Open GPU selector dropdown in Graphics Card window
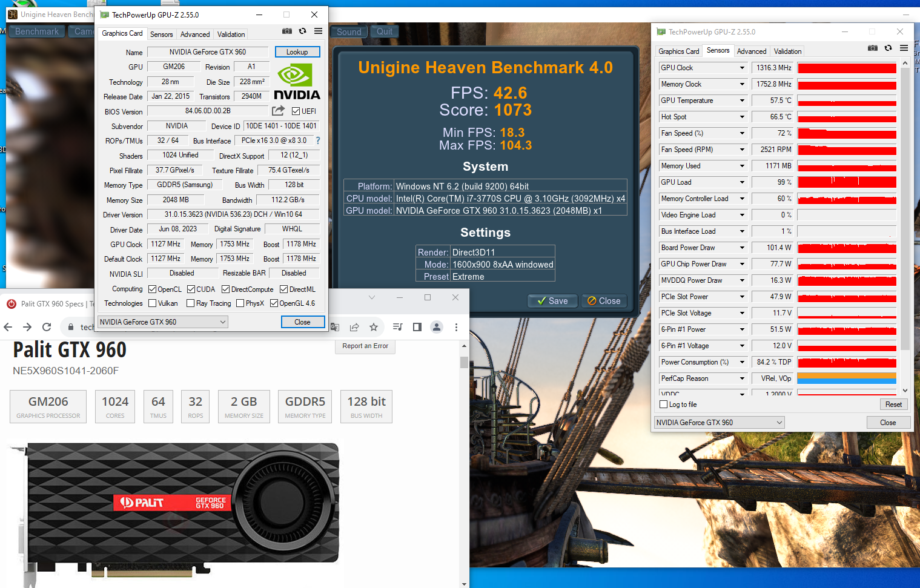The image size is (920, 588). click(162, 322)
